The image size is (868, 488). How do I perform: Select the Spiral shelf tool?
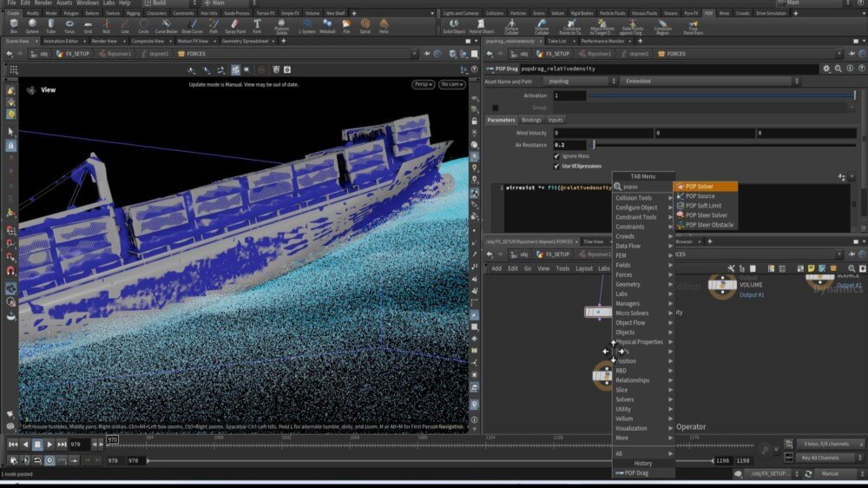(x=365, y=25)
